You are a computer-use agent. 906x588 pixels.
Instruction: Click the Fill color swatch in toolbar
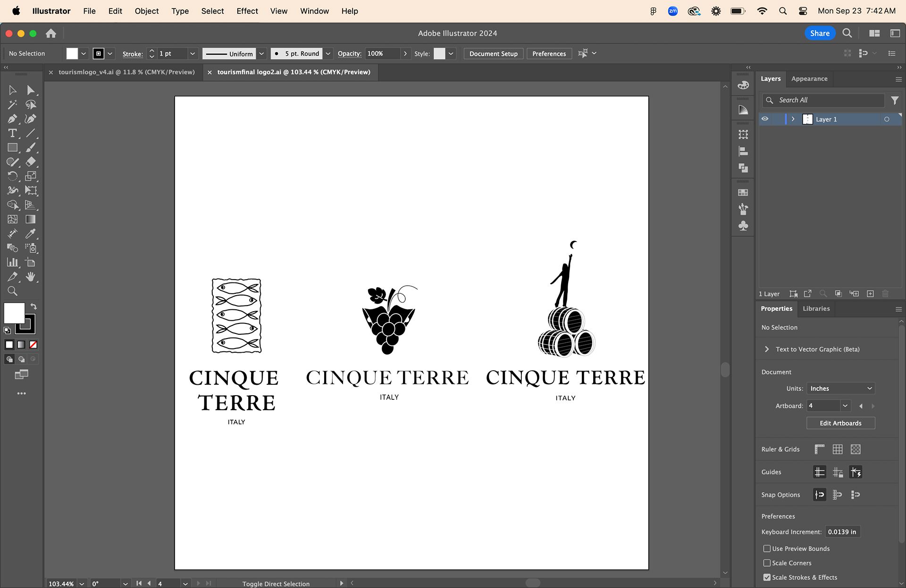(x=14, y=313)
